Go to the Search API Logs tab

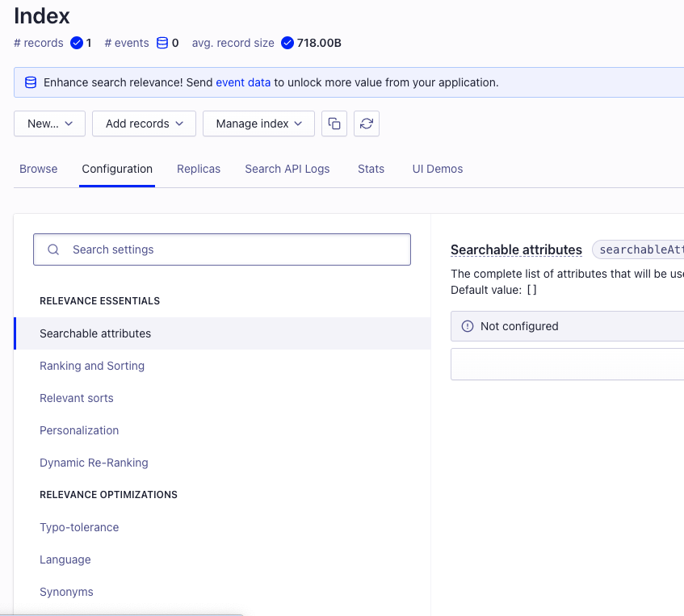point(287,169)
